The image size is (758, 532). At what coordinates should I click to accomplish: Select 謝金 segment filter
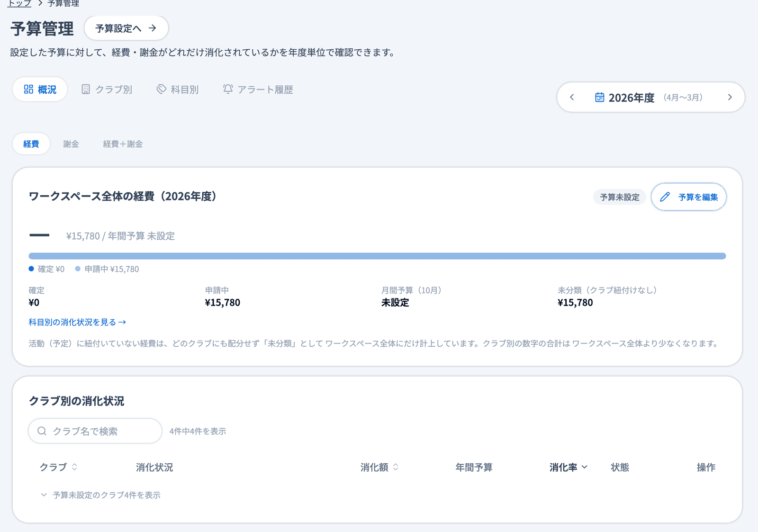tap(71, 144)
